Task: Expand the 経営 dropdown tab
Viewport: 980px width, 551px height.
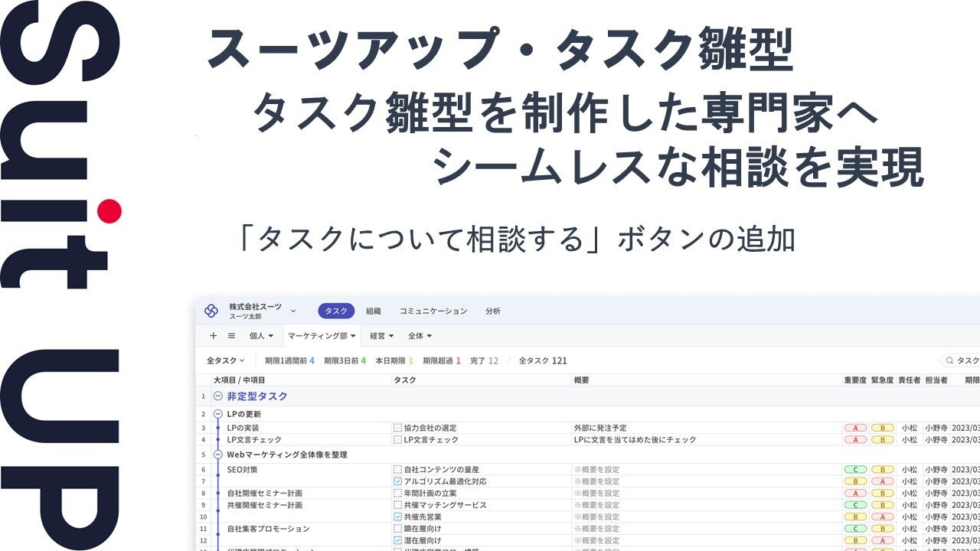Action: click(382, 335)
